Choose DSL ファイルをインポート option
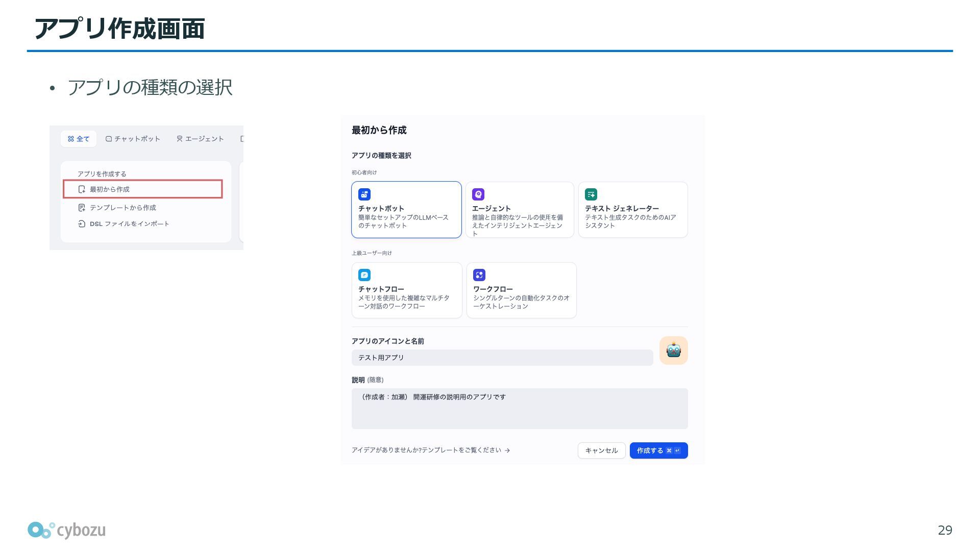Screen dimensions: 980x551 click(124, 224)
